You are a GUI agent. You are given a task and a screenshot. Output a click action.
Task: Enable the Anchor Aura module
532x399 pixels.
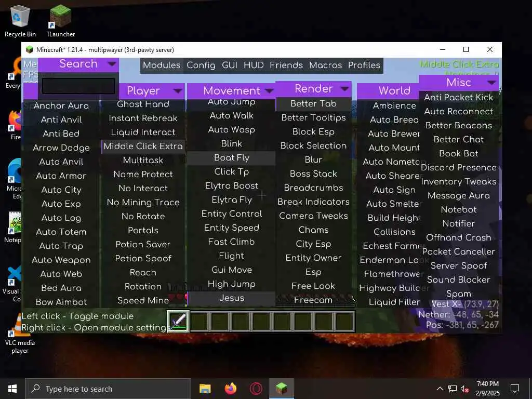click(61, 106)
